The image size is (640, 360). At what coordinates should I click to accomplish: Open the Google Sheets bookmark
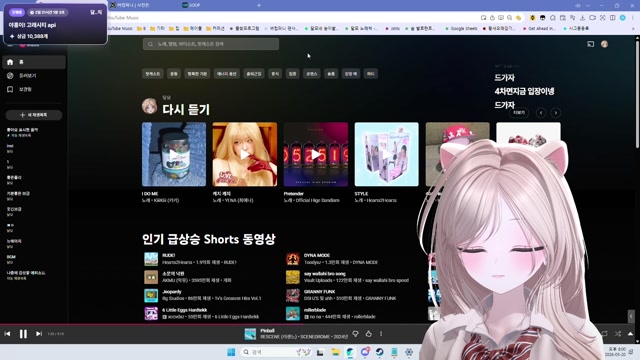coord(461,29)
